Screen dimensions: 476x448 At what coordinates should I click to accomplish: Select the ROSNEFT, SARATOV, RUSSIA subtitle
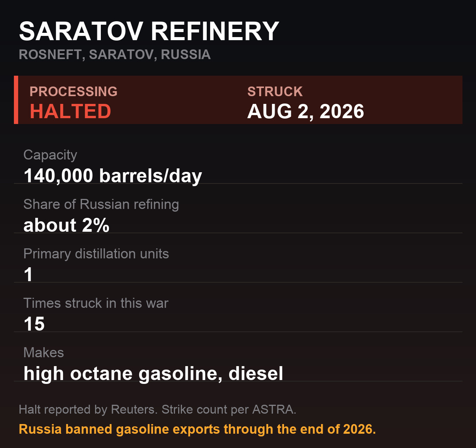click(x=115, y=54)
